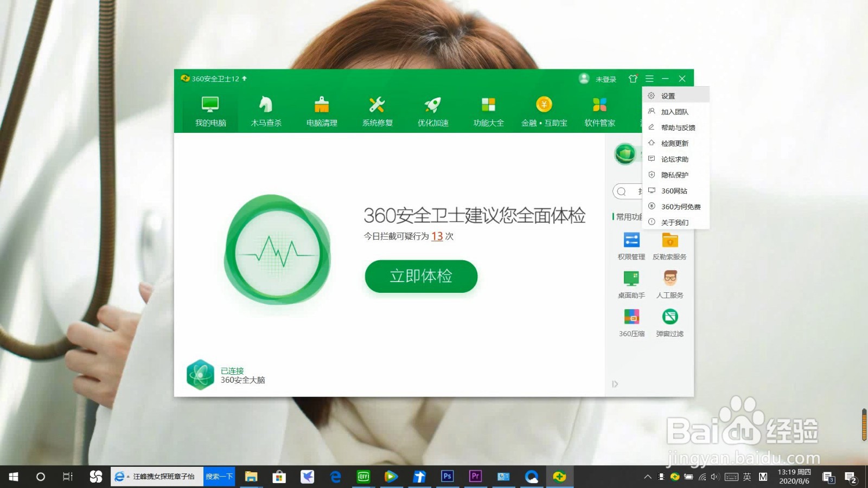
Task: Switch to 360安全卫士 taskbar icon
Action: pos(559,477)
